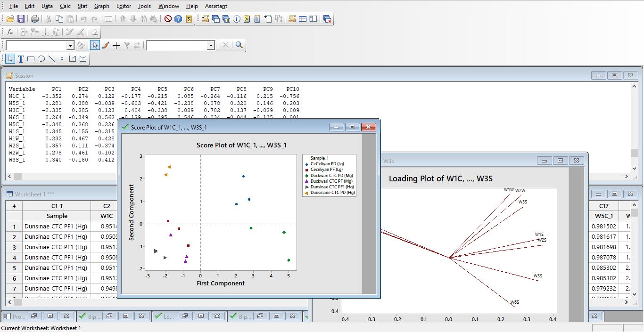This screenshot has height=332, width=644.
Task: Select column header C1-T in worksheet
Action: (57, 206)
